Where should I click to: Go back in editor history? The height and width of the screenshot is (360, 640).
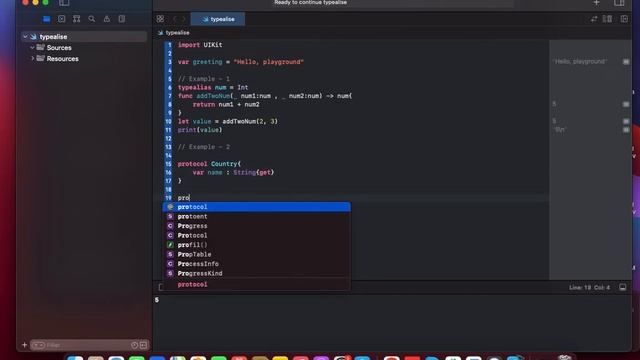(x=175, y=19)
